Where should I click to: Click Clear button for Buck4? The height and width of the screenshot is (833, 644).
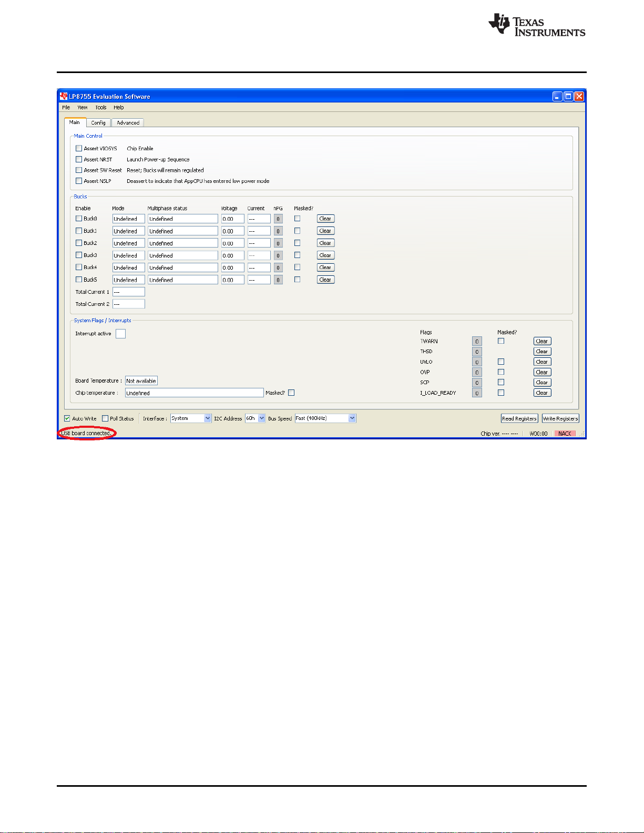point(325,268)
